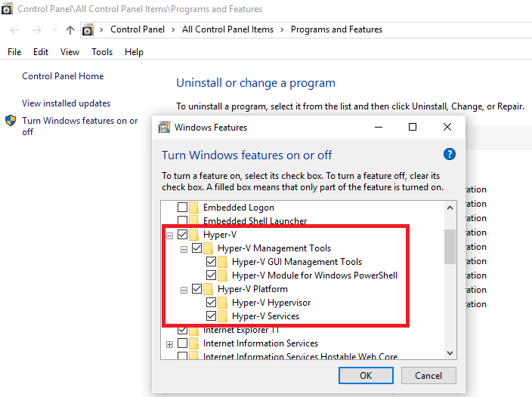
Task: Open the Edit menu
Action: 41,52
